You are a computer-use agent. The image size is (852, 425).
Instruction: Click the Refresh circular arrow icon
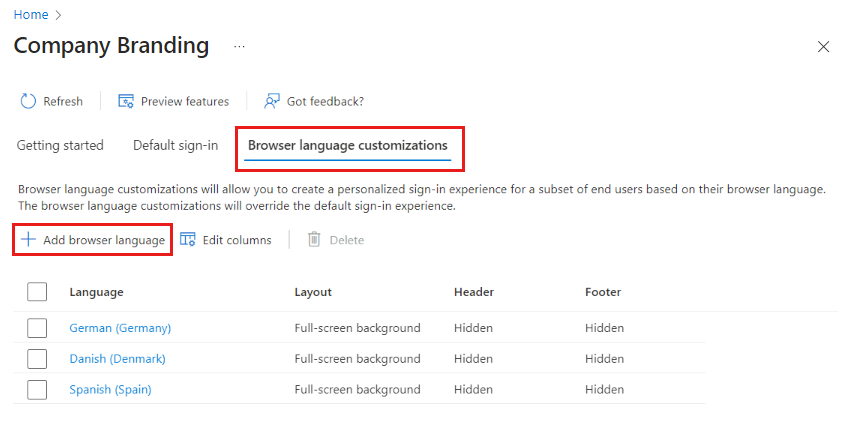click(x=28, y=102)
